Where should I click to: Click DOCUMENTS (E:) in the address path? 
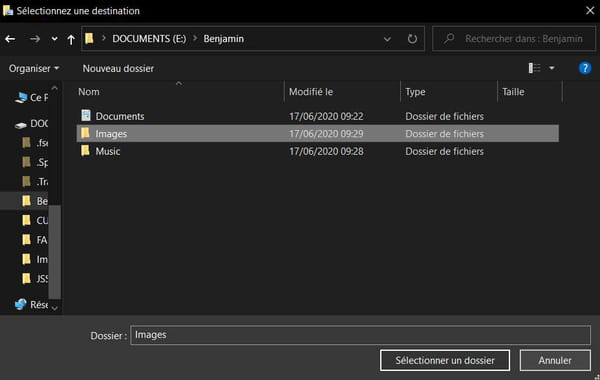click(149, 39)
